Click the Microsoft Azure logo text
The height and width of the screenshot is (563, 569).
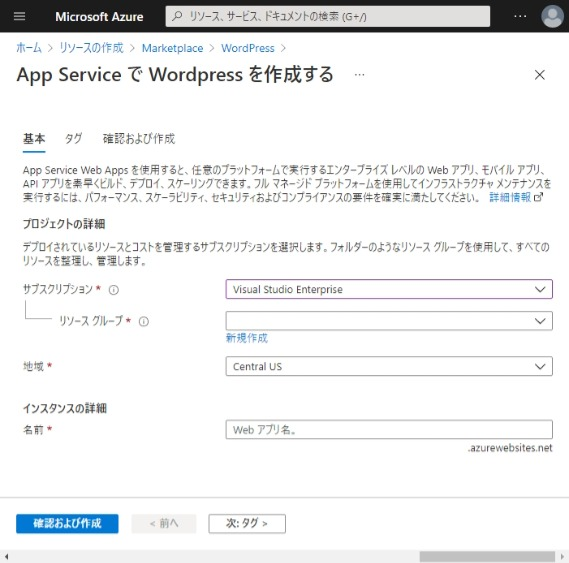pyautogui.click(x=99, y=17)
